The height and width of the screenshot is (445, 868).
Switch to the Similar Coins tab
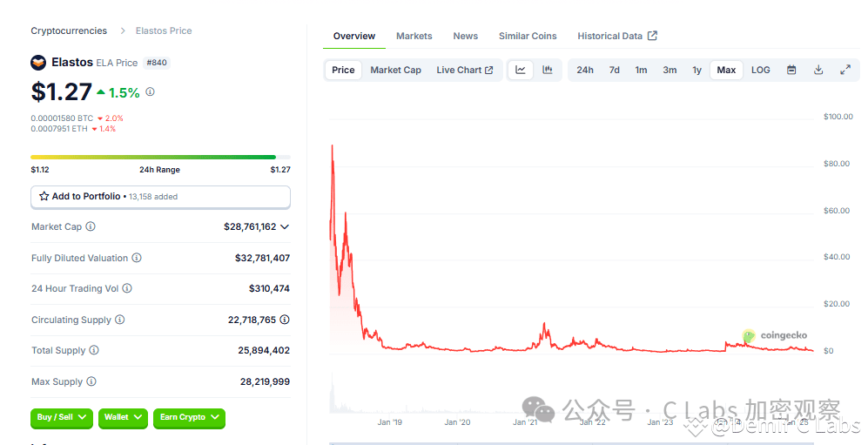coord(528,36)
